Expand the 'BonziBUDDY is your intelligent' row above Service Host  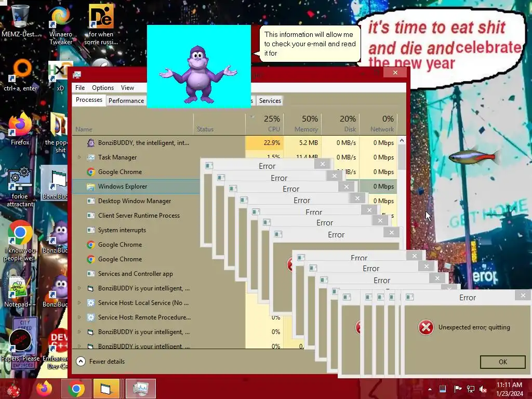(x=79, y=288)
